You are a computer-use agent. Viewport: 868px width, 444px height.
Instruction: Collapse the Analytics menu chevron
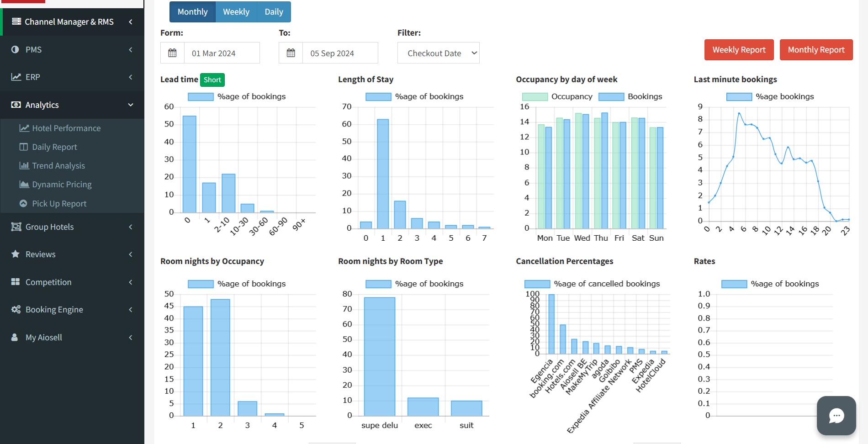pyautogui.click(x=131, y=105)
